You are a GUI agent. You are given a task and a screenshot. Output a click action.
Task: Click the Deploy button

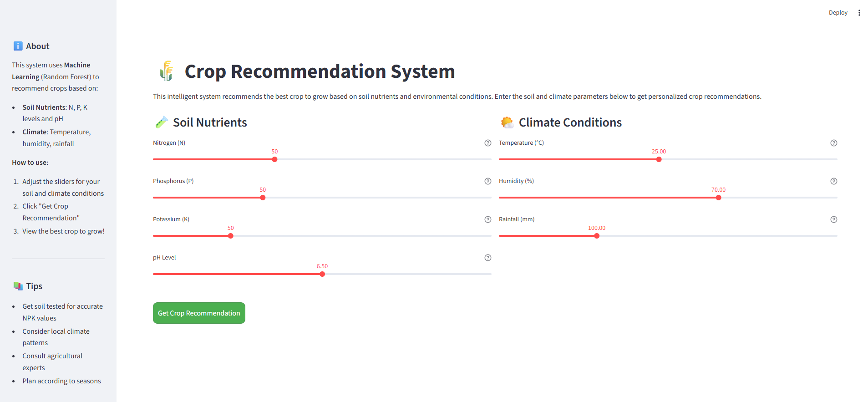coord(838,13)
